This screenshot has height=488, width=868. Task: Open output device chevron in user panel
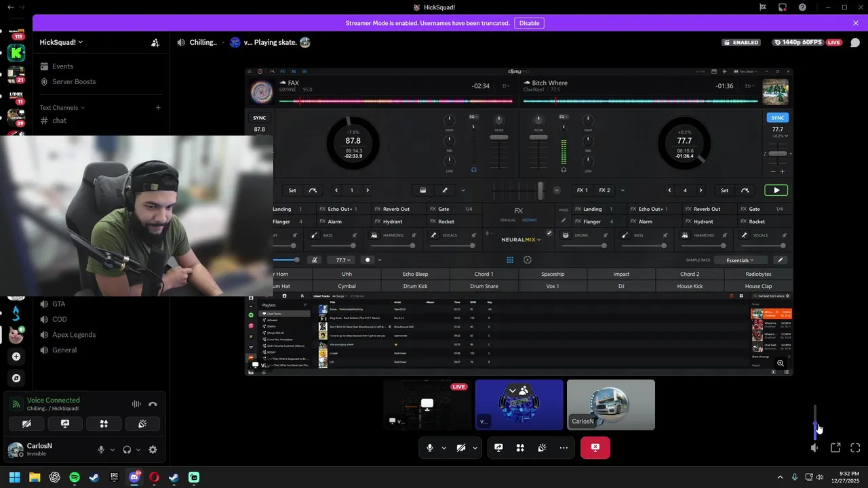tap(138, 449)
